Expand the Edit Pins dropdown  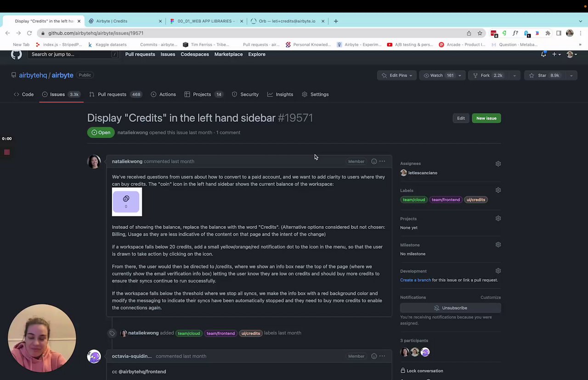coord(397,75)
